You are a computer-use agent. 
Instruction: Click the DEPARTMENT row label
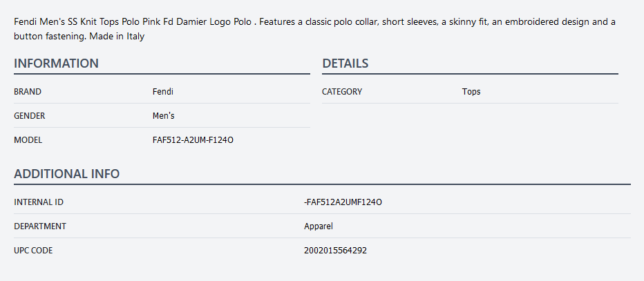40,226
